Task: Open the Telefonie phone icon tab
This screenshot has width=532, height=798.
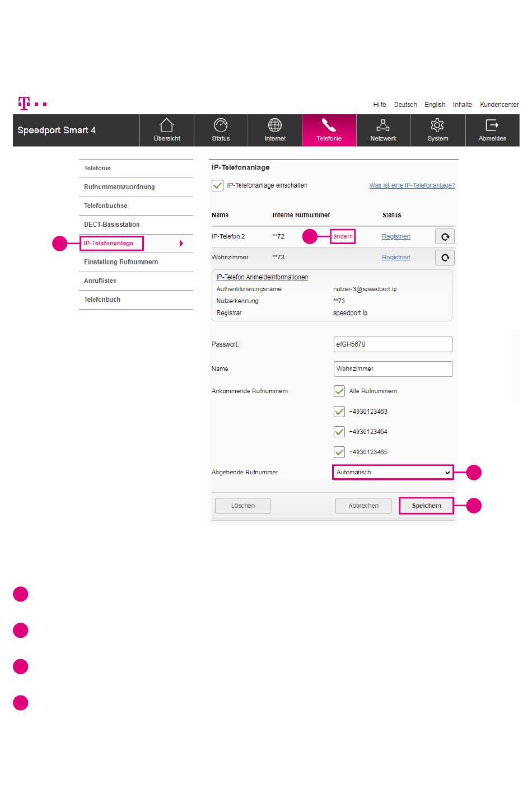Action: tap(329, 130)
